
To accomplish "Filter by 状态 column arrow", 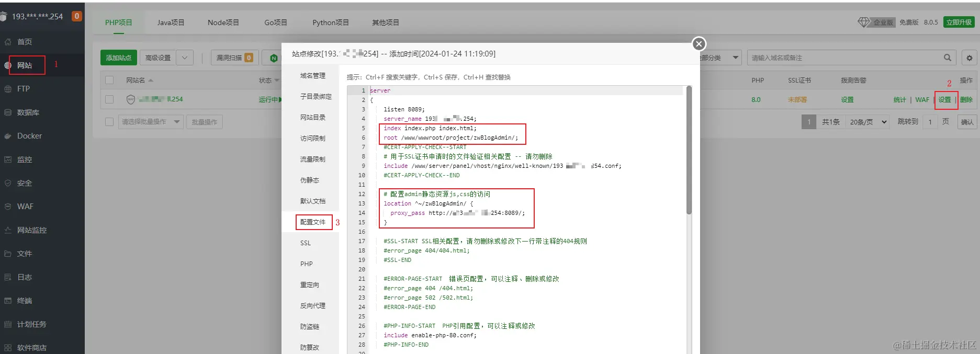I will (x=277, y=81).
